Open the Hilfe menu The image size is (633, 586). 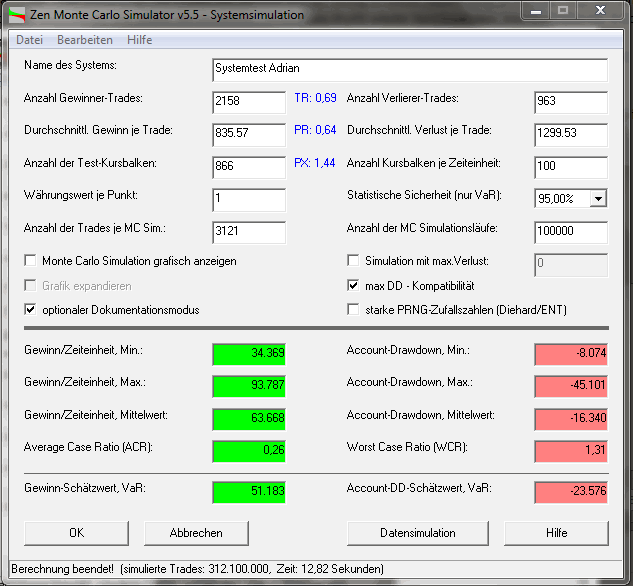139,40
